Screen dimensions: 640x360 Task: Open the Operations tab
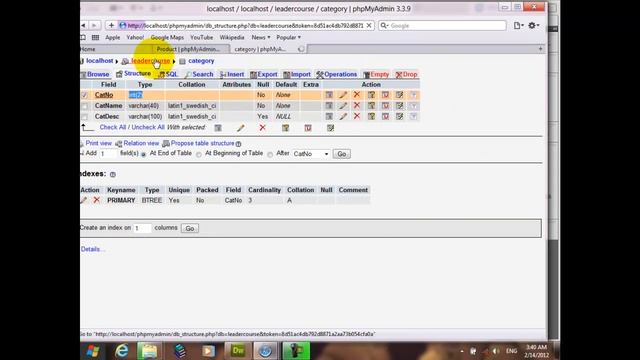pyautogui.click(x=337, y=74)
